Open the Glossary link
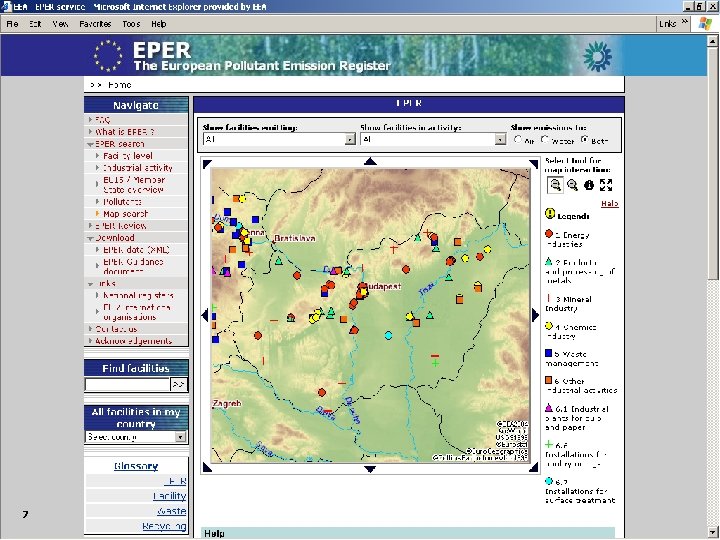The width and height of the screenshot is (720, 540). click(x=136, y=466)
